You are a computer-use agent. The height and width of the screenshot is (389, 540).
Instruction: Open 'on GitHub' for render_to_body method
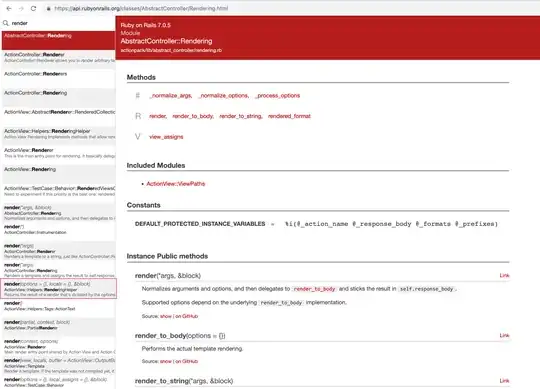coord(187,361)
